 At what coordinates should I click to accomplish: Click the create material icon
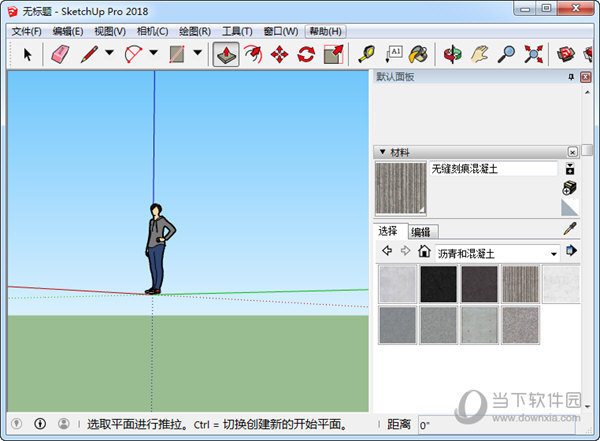[x=570, y=188]
